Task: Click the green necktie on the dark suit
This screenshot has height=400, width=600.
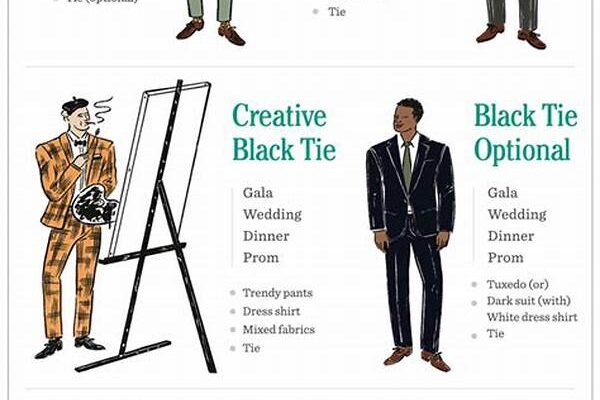Action: click(407, 166)
